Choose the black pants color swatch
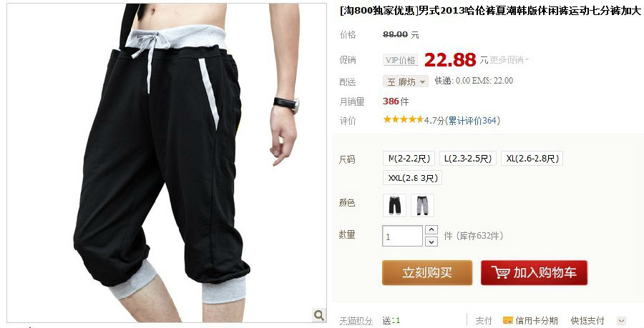Image resolution: width=644 pixels, height=328 pixels. click(x=395, y=205)
